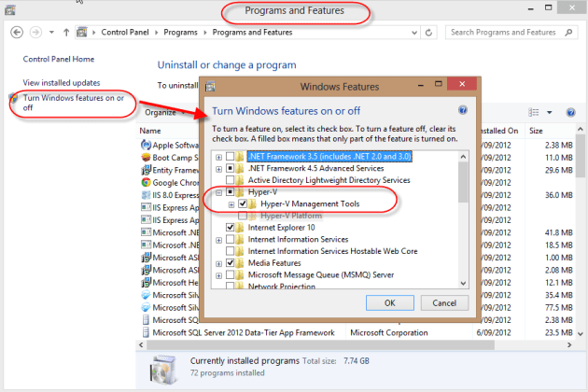Expand Hyper-V Management Tools node
Viewport: 588px width, 392px height.
(231, 204)
